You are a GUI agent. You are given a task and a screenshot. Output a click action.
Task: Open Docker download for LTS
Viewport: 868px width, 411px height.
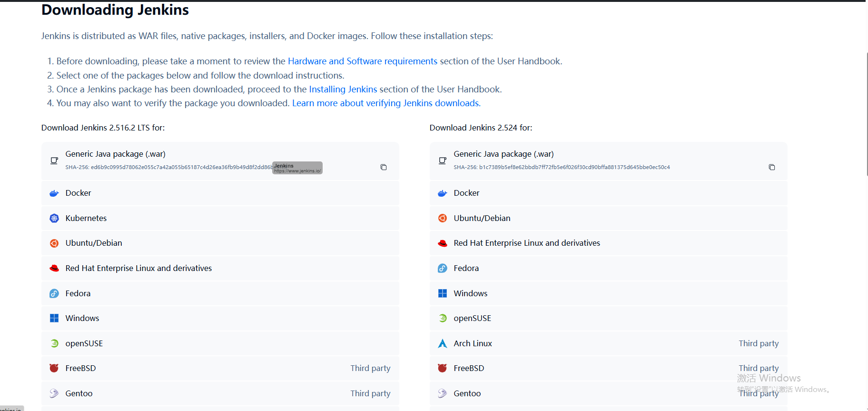point(220,193)
